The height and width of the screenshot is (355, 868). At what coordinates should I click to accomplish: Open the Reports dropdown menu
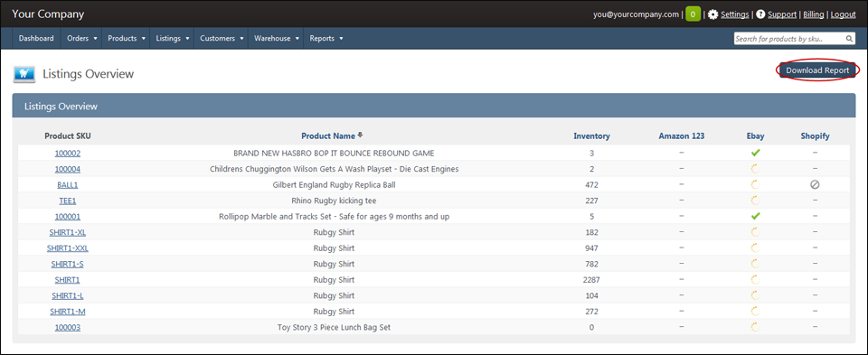coord(326,38)
